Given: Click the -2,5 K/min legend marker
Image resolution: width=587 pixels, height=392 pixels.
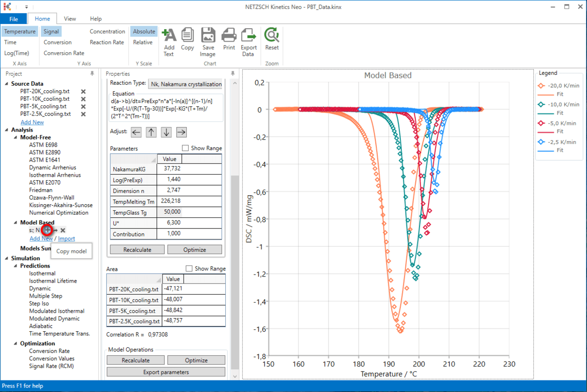Looking at the screenshot, I should (x=541, y=142).
